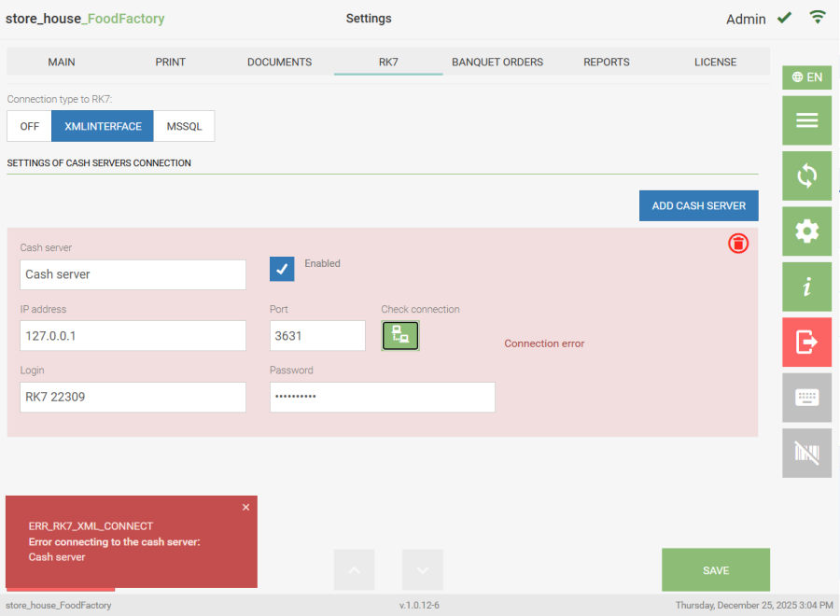
Task: Open the EN language selector
Action: tap(806, 77)
